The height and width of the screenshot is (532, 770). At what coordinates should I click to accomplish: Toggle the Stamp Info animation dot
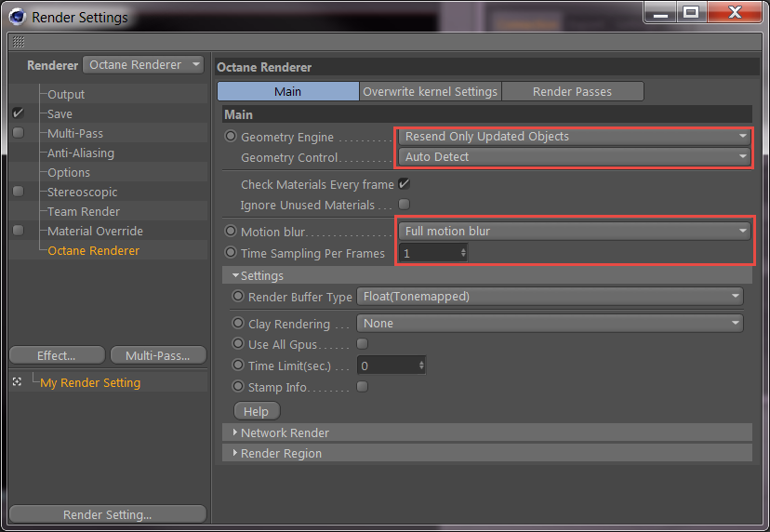point(238,387)
